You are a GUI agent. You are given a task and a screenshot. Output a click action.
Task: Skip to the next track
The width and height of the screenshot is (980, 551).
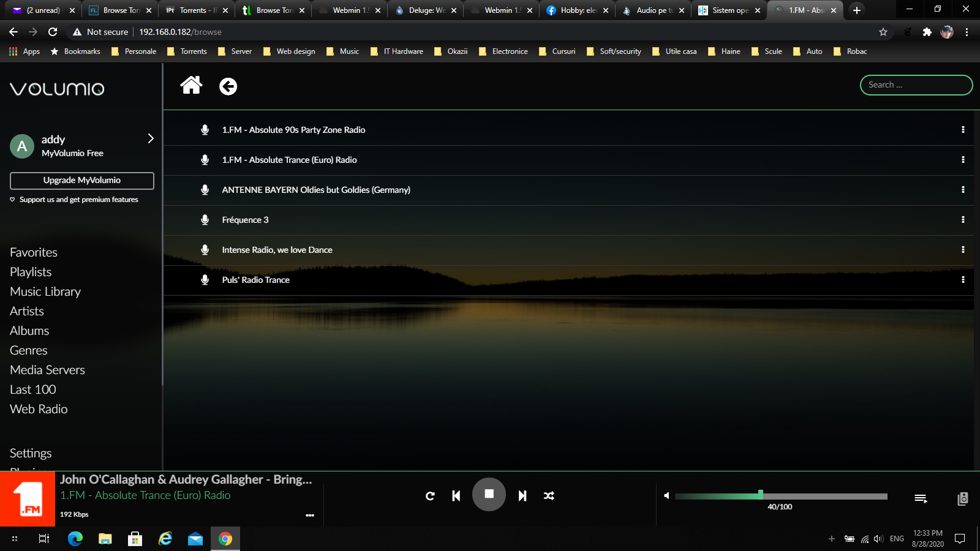click(x=522, y=496)
